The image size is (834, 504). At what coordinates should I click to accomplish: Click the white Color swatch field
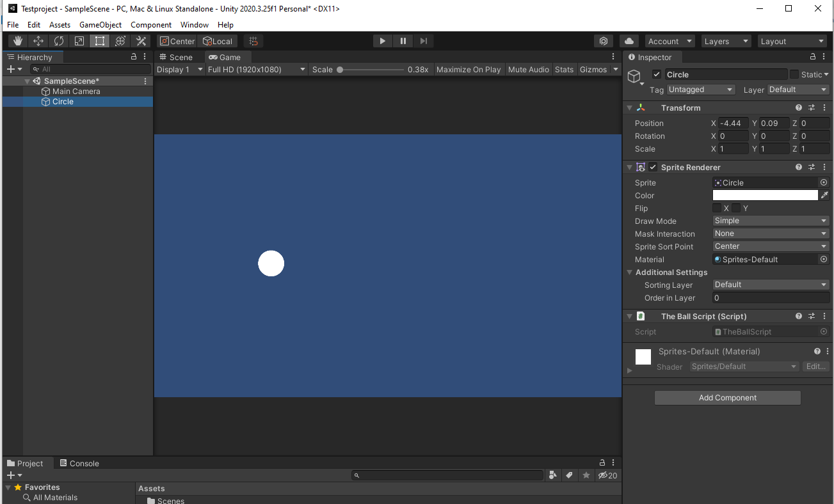[765, 196]
